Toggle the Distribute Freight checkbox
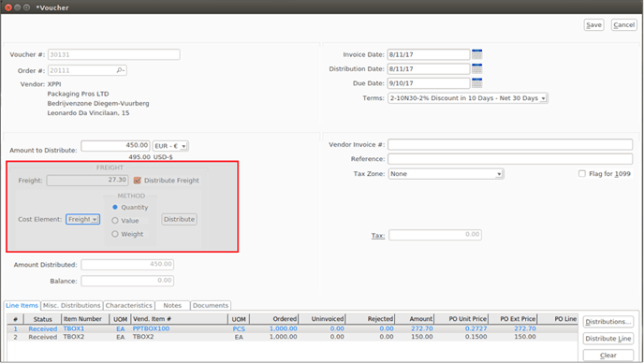This screenshot has width=644, height=364. (x=138, y=181)
